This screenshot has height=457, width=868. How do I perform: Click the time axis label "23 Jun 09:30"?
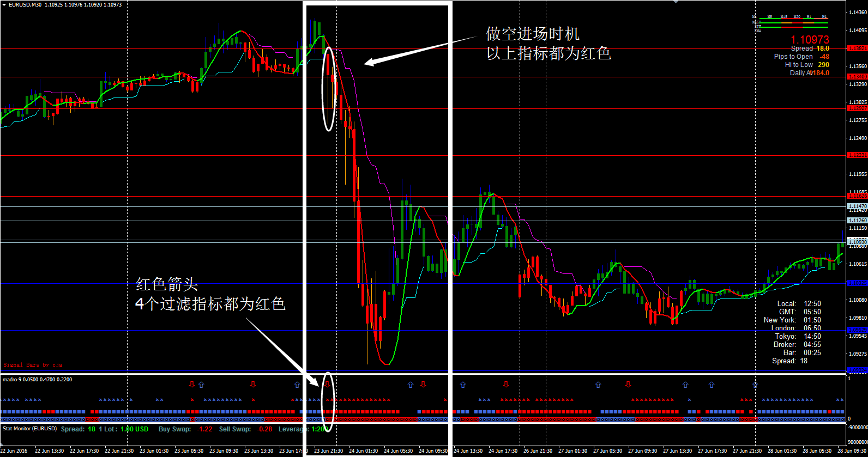pos(224,451)
